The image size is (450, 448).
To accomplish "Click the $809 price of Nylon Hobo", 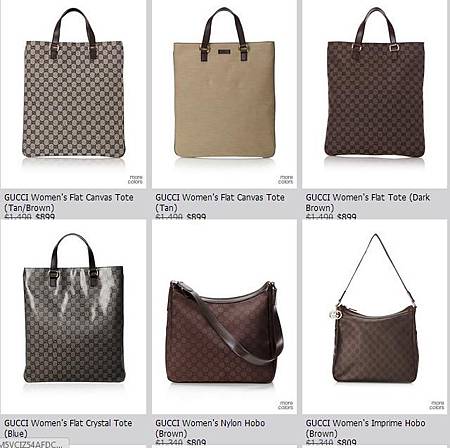I will click(196, 442).
